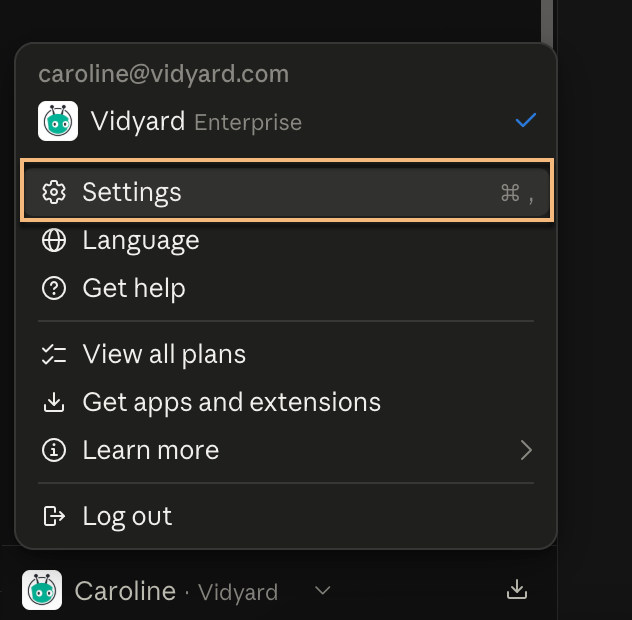Click the blue checkmark next to Vidyard
This screenshot has width=632, height=620.
pyautogui.click(x=526, y=121)
